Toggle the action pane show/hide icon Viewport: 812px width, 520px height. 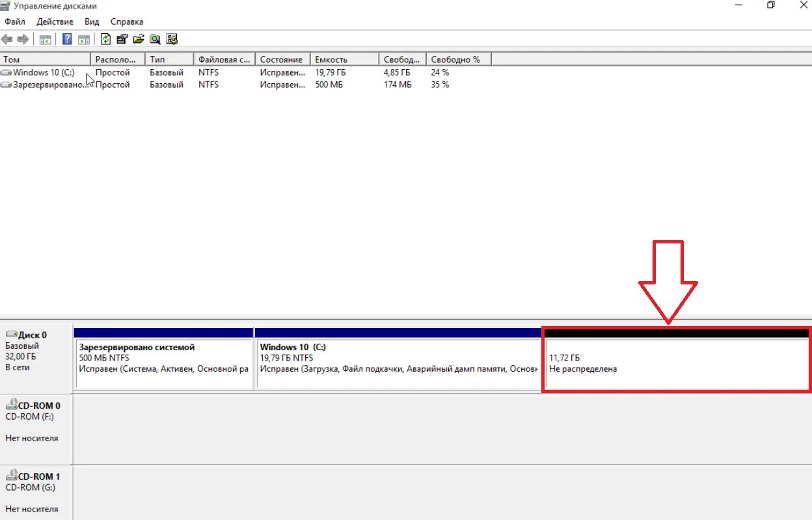83,39
